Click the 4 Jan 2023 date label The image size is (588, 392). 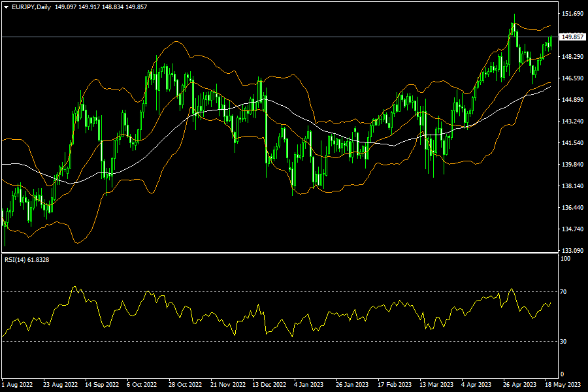[x=308, y=385]
